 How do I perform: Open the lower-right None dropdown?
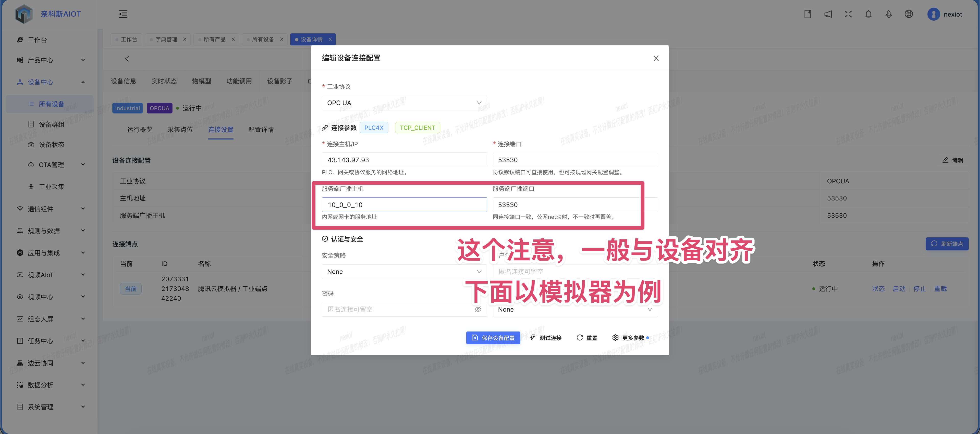[x=575, y=309]
